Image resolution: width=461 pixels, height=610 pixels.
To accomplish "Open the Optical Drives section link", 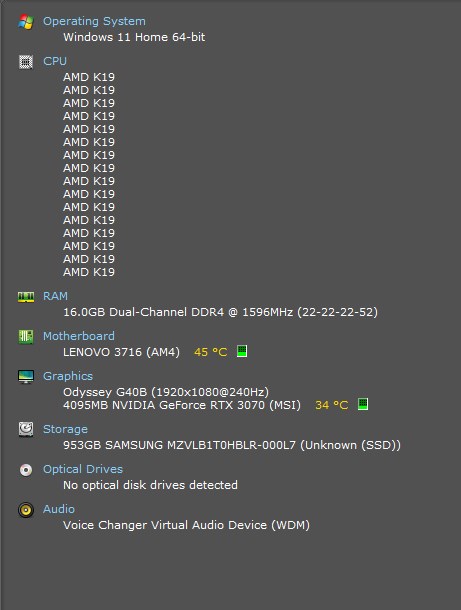I will tap(83, 469).
